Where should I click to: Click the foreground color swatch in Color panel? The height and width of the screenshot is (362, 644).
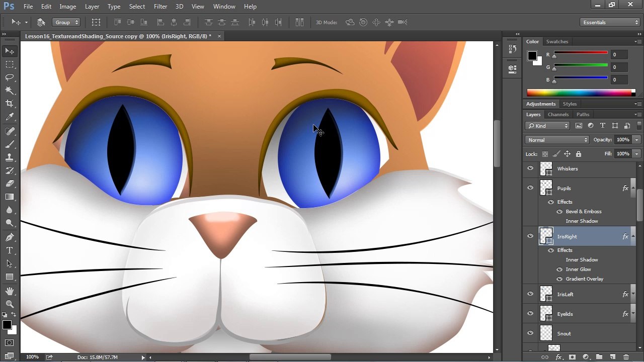pyautogui.click(x=531, y=56)
